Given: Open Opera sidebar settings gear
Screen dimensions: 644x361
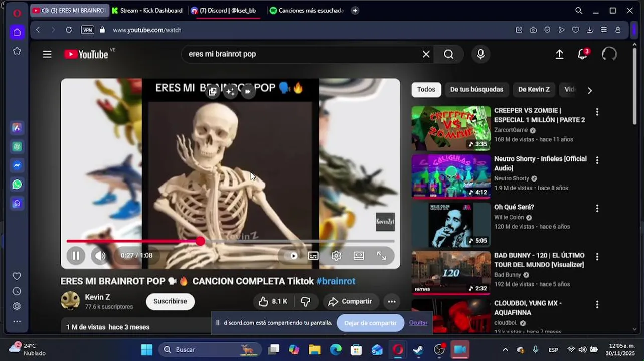Looking at the screenshot, I should [x=17, y=306].
